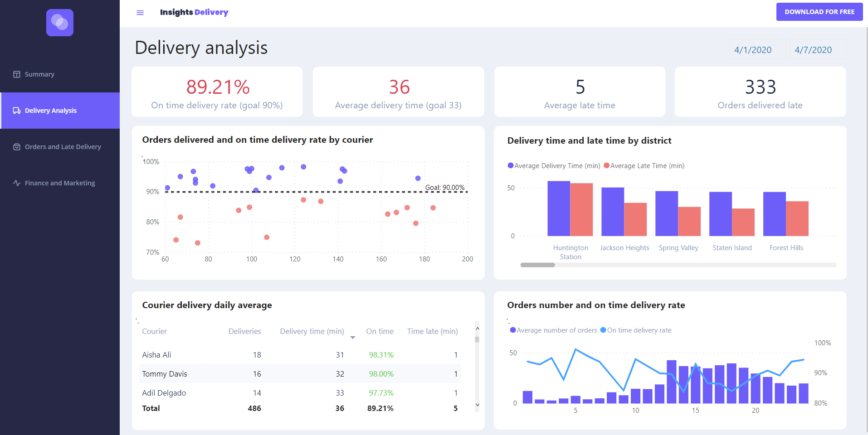
Task: Select the Summary grid icon
Action: pyautogui.click(x=16, y=74)
